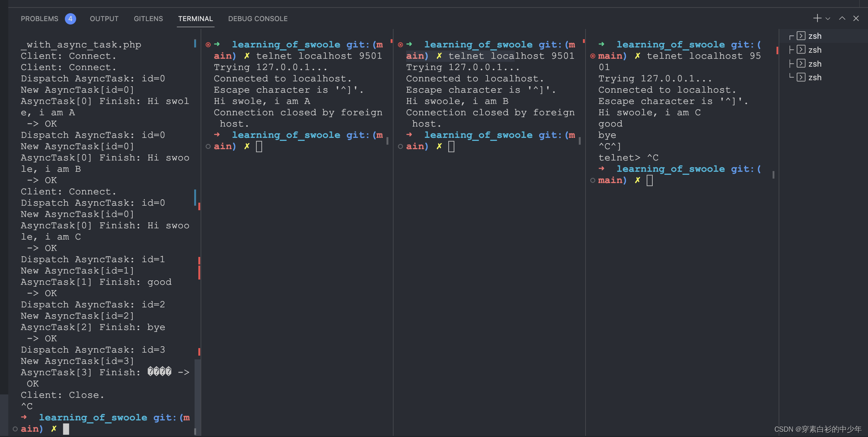Click the new terminal plus icon
Viewport: 868px width, 437px height.
tap(817, 18)
